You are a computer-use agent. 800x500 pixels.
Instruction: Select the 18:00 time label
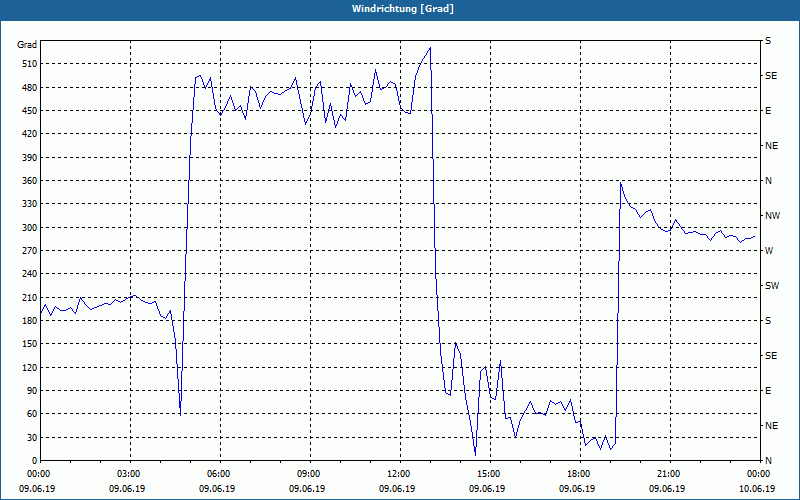[579, 474]
